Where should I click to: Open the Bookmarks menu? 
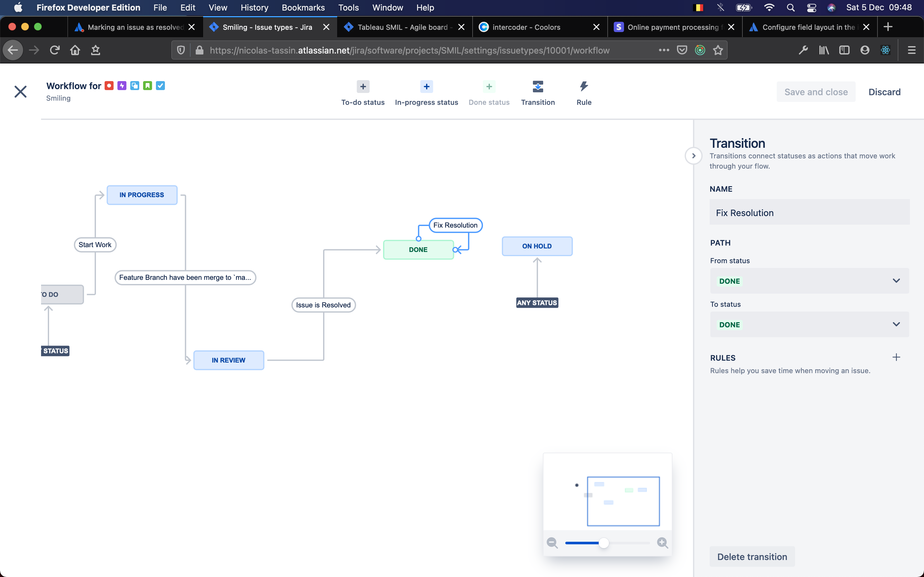(x=303, y=8)
